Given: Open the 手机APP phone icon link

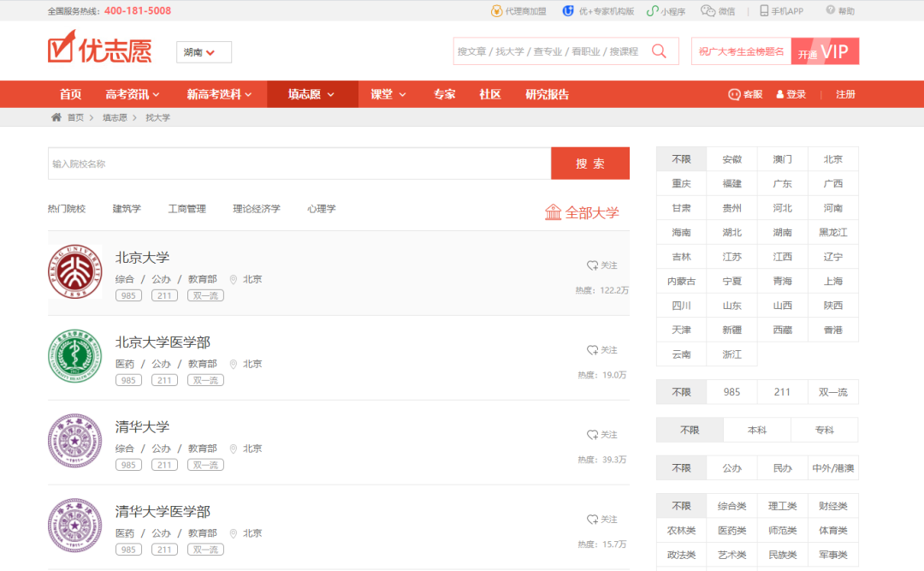Looking at the screenshot, I should [764, 10].
